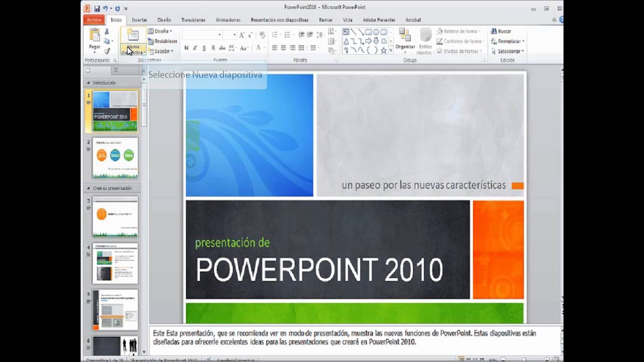Viewport: 644px width, 362px height.
Task: Click the Nueva diapositiva slide icon
Action: pos(133,34)
